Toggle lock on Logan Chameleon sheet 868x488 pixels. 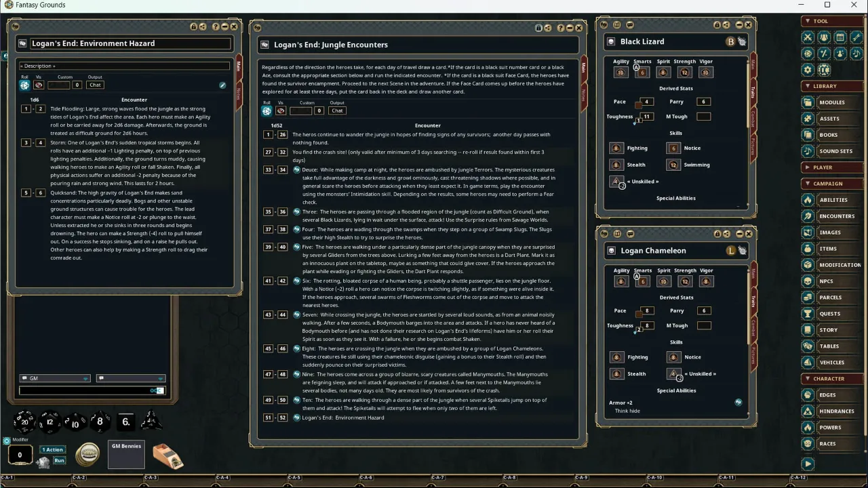click(717, 234)
